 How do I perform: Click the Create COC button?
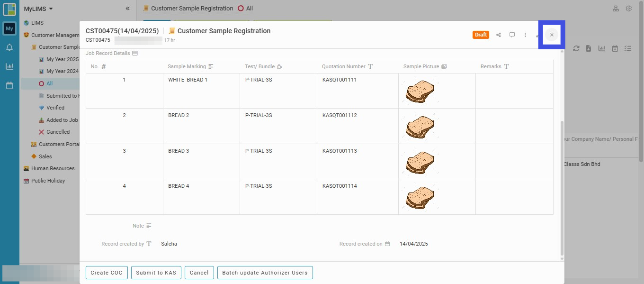[107, 273]
